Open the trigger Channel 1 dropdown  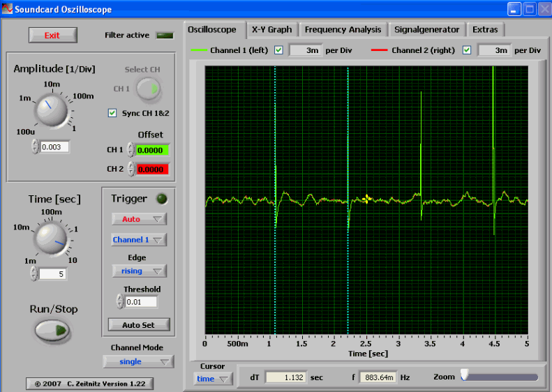click(x=139, y=240)
